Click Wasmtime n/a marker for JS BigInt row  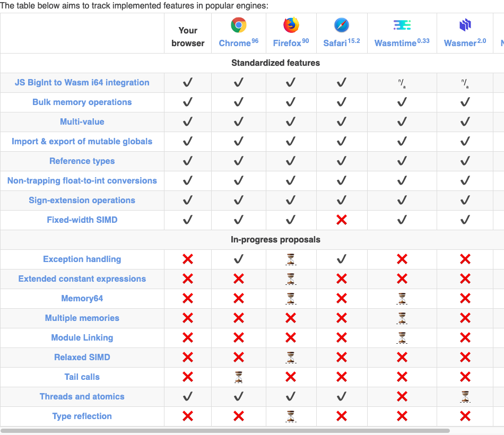pos(402,83)
